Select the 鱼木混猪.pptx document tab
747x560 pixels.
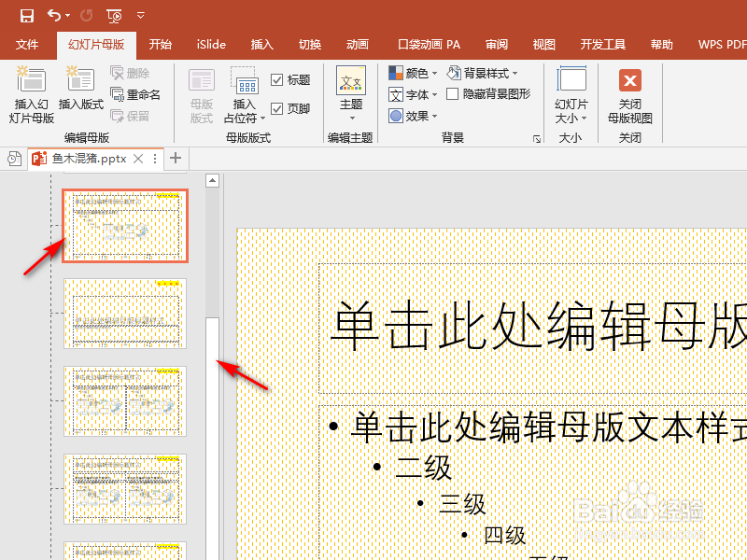pyautogui.click(x=89, y=159)
